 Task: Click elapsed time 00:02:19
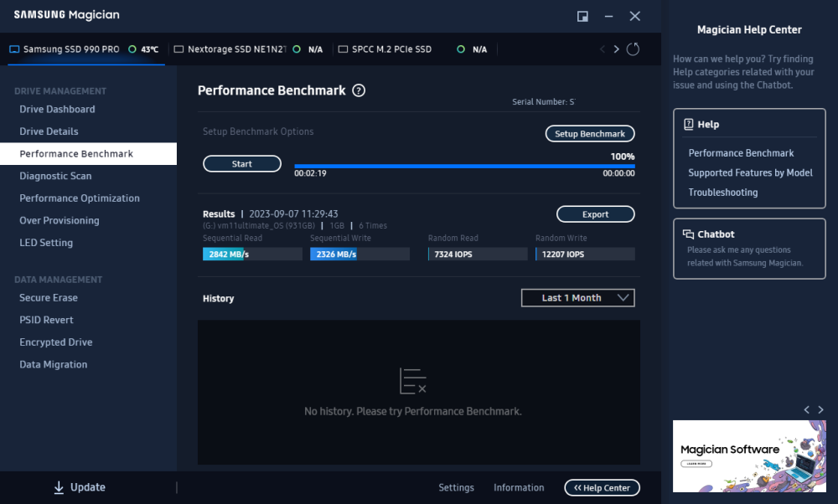click(x=310, y=173)
